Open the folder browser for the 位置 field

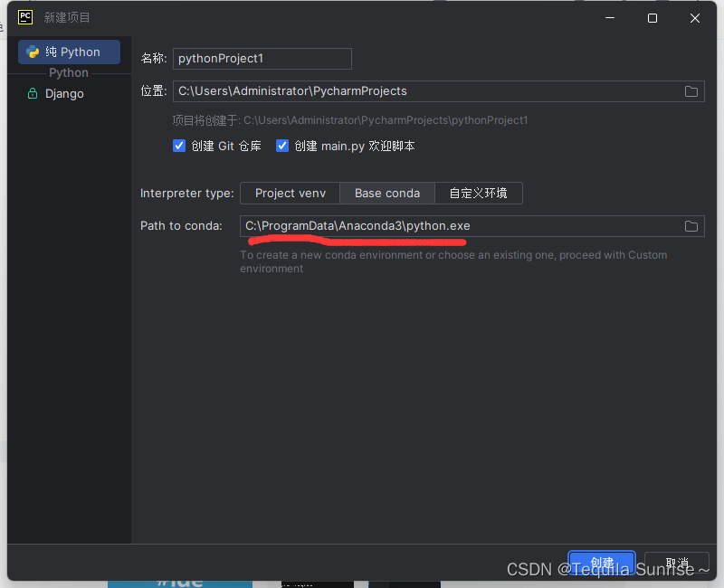pyautogui.click(x=691, y=90)
